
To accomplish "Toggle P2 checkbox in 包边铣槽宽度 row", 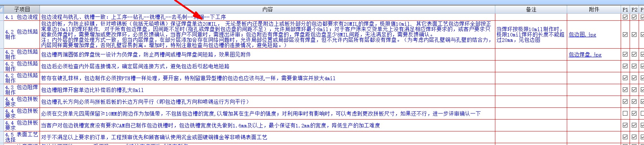I will [x=634, y=125].
